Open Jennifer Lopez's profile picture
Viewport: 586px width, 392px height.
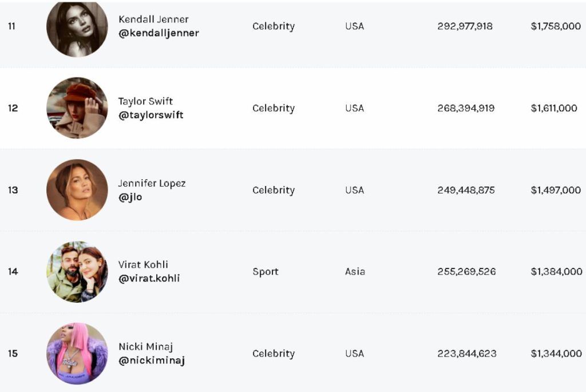click(77, 190)
